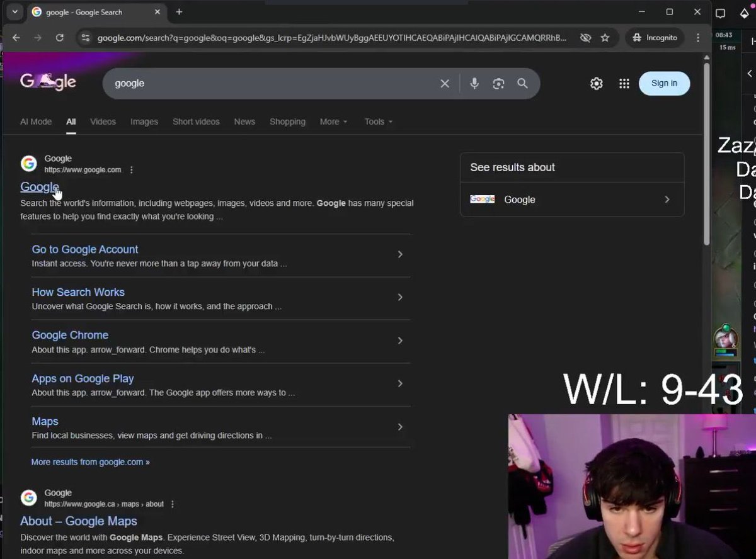Click chevron in See results about card
Image resolution: width=756 pixels, height=559 pixels.
pos(667,200)
